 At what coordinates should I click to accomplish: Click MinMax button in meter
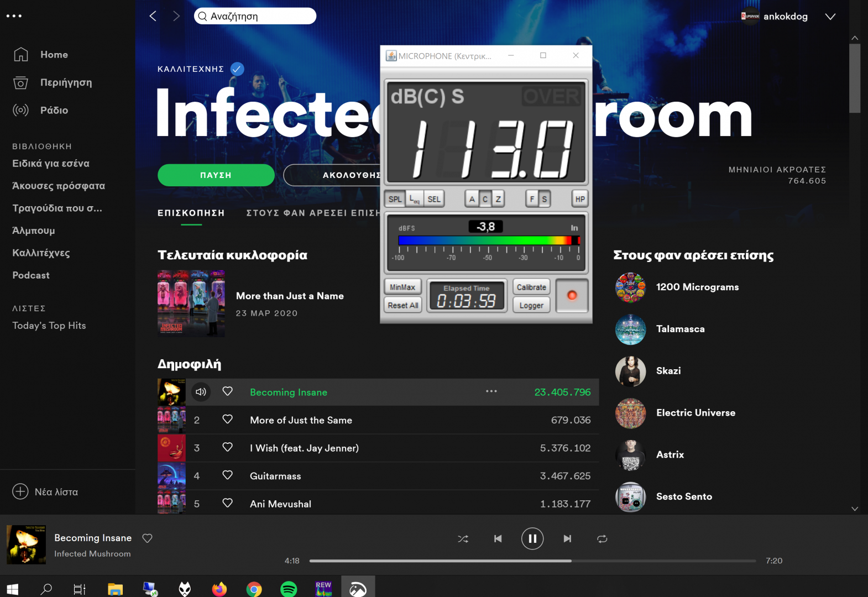pos(402,287)
